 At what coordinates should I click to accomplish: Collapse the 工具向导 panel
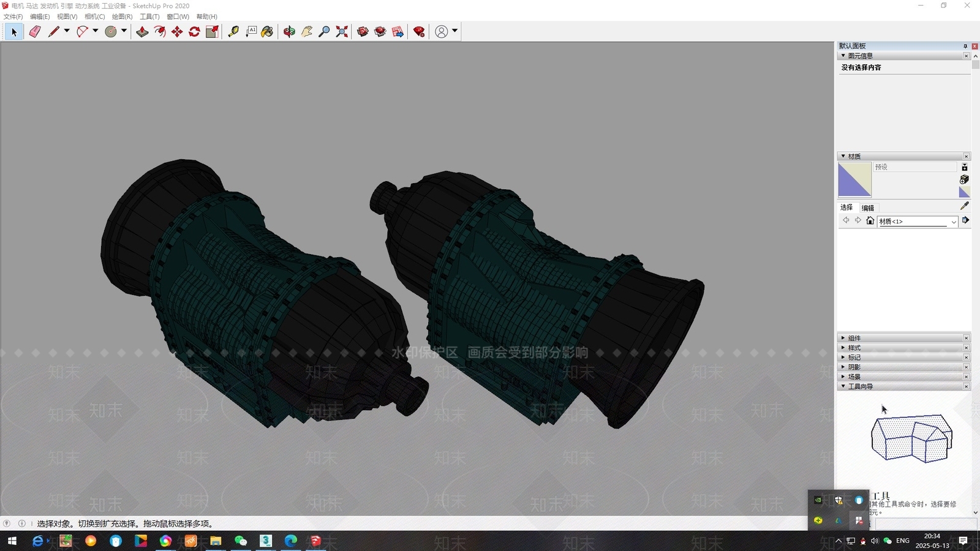coord(843,386)
